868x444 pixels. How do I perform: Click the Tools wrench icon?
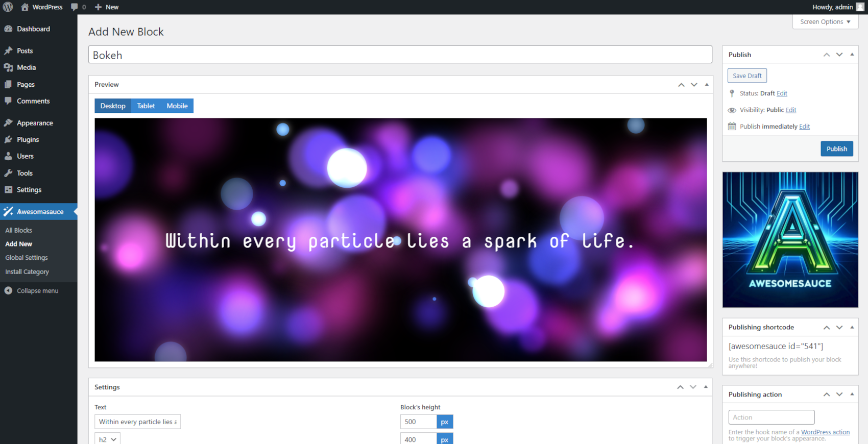pyautogui.click(x=8, y=173)
